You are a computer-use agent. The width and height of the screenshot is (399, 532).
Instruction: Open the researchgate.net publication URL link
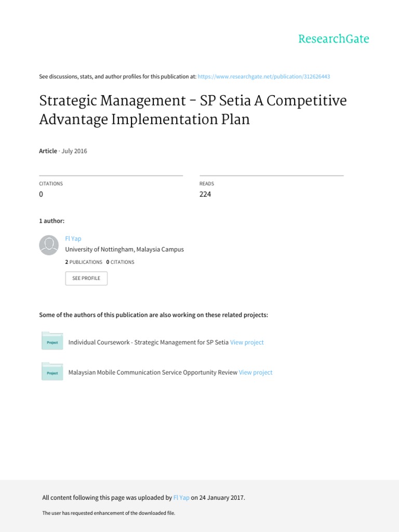263,77
